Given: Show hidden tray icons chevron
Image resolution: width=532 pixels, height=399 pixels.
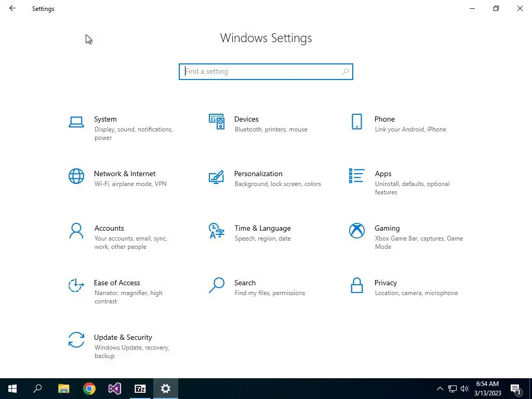Looking at the screenshot, I should point(440,389).
